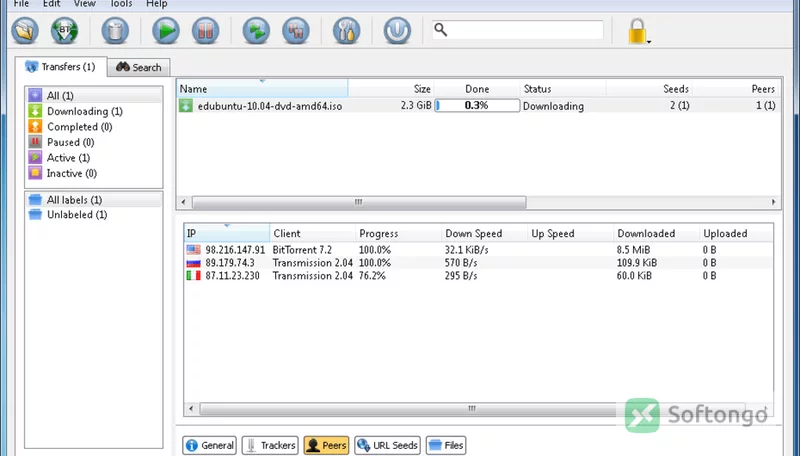
Task: Click the delete torrent trash can icon
Action: (x=115, y=31)
